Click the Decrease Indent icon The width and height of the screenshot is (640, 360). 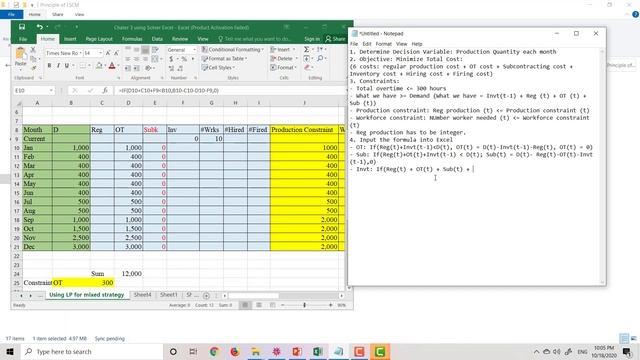pos(128,68)
